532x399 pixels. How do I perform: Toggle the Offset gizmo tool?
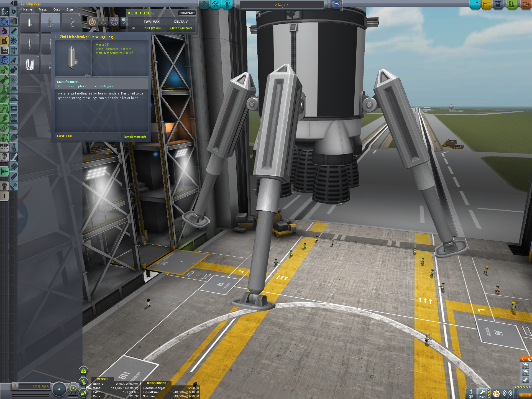coord(103,22)
